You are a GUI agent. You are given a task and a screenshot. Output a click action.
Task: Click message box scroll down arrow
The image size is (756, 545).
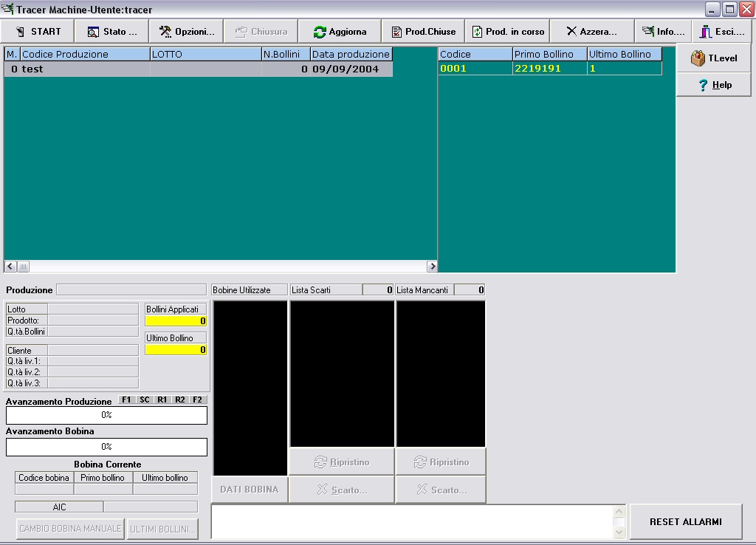point(619,532)
